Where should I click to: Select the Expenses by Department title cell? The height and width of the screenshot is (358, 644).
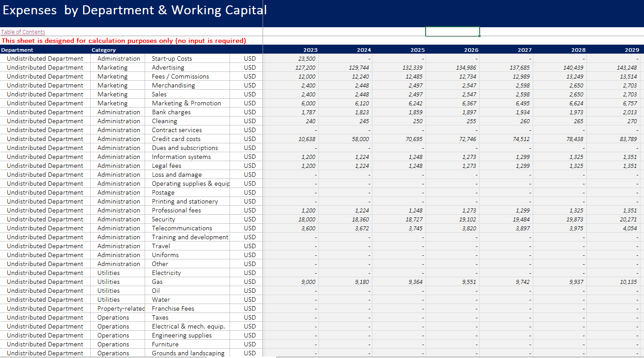click(x=134, y=10)
